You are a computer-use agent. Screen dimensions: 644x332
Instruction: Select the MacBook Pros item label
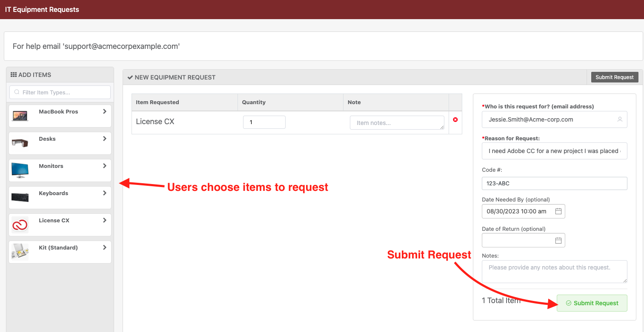click(x=58, y=111)
